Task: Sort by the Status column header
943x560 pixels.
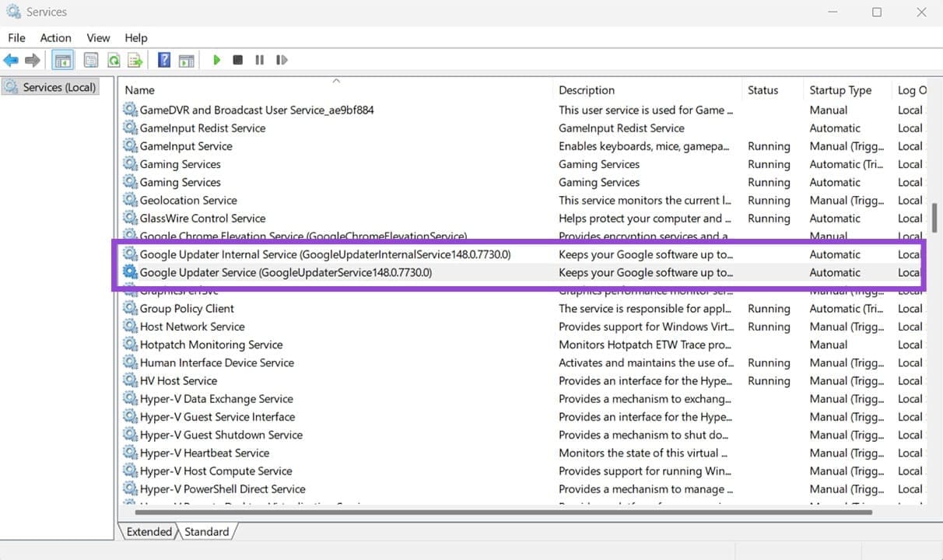Action: pos(762,90)
